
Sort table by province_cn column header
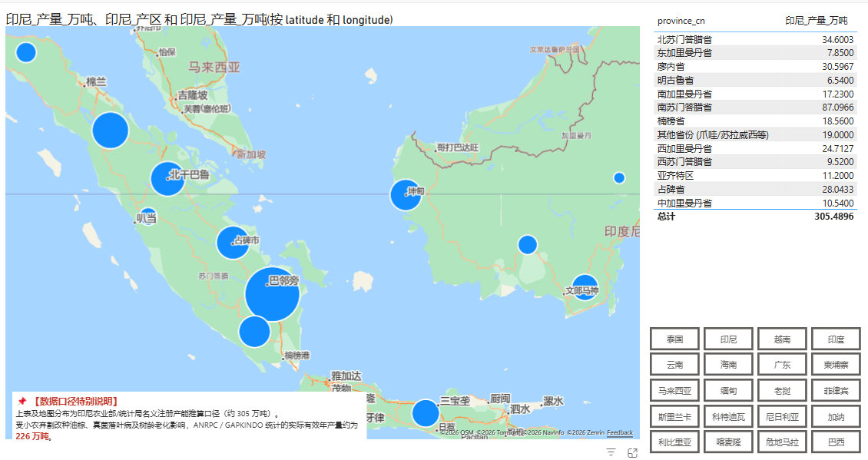coord(681,21)
